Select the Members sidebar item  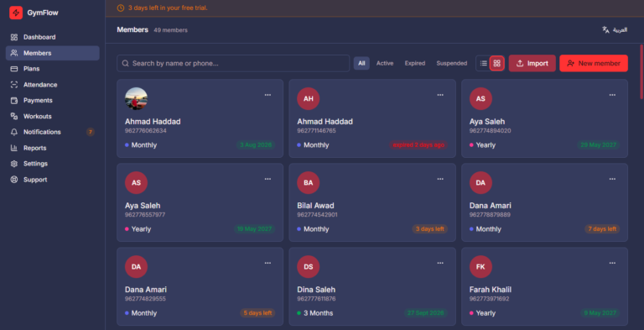53,53
